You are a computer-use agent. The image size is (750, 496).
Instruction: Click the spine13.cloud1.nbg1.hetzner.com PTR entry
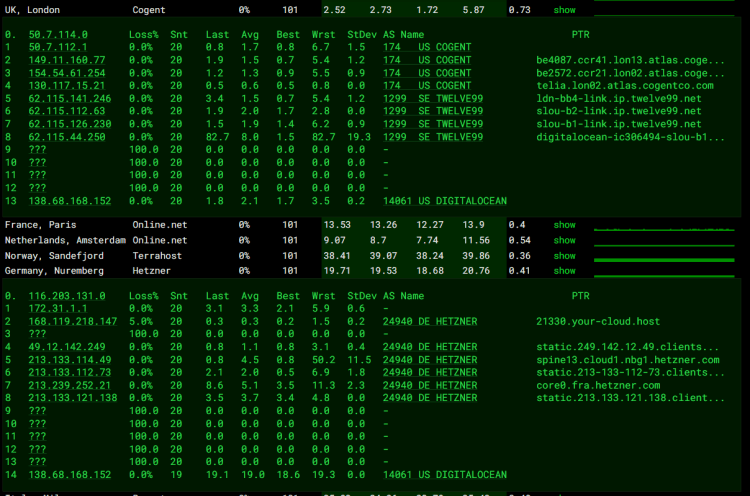pos(627,359)
